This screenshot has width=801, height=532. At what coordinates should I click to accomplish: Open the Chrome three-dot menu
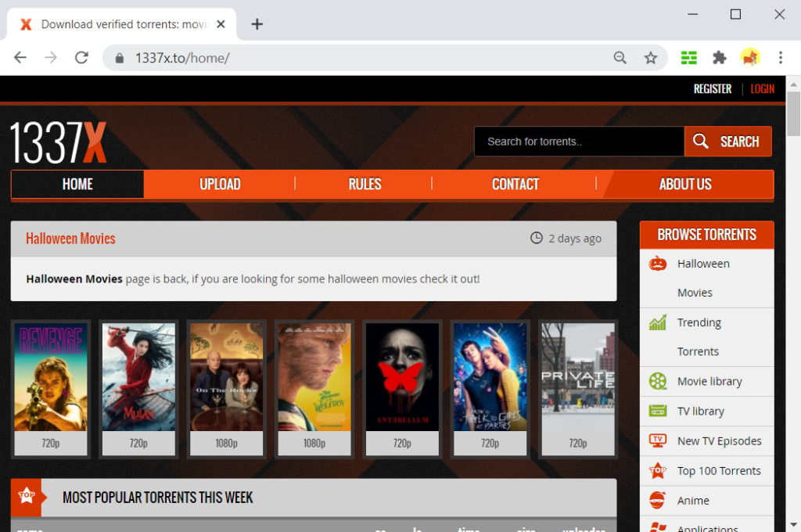point(781,58)
